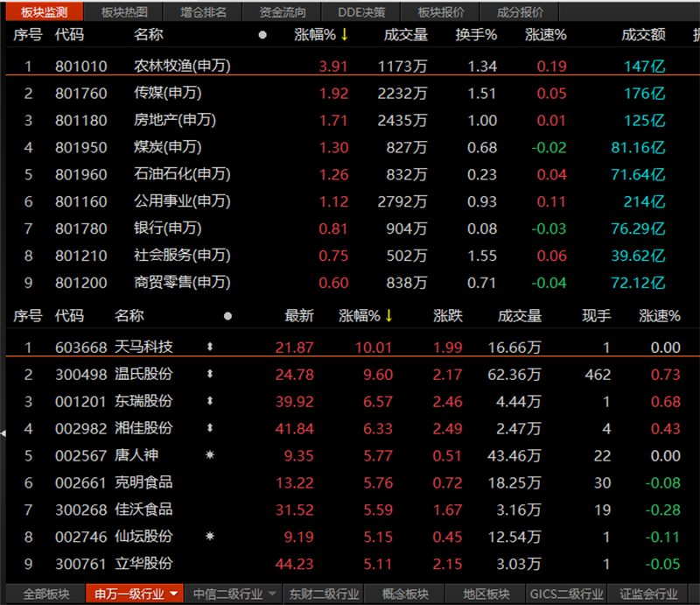
Task: Sort sector table by 成交量 header
Action: [x=405, y=35]
